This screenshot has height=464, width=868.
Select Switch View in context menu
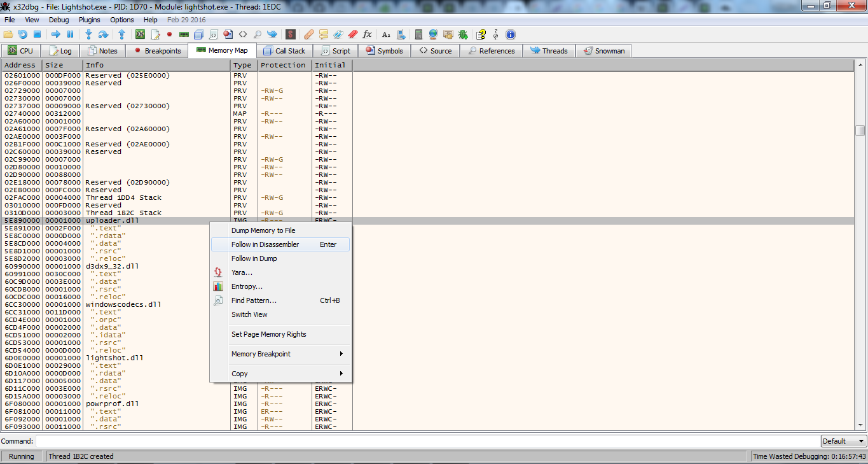(x=280, y=314)
